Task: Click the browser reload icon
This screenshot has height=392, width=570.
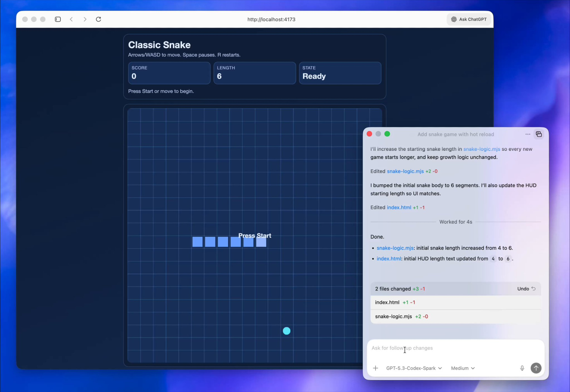Action: (x=98, y=19)
